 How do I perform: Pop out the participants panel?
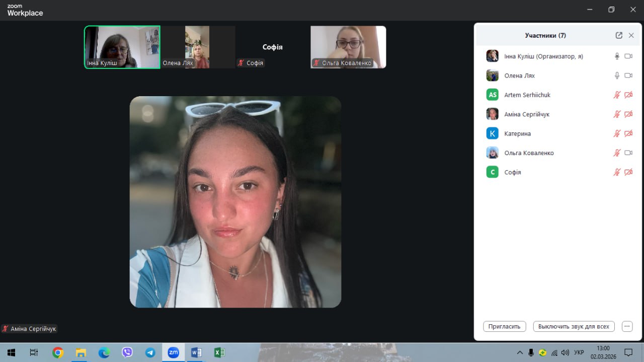[619, 35]
